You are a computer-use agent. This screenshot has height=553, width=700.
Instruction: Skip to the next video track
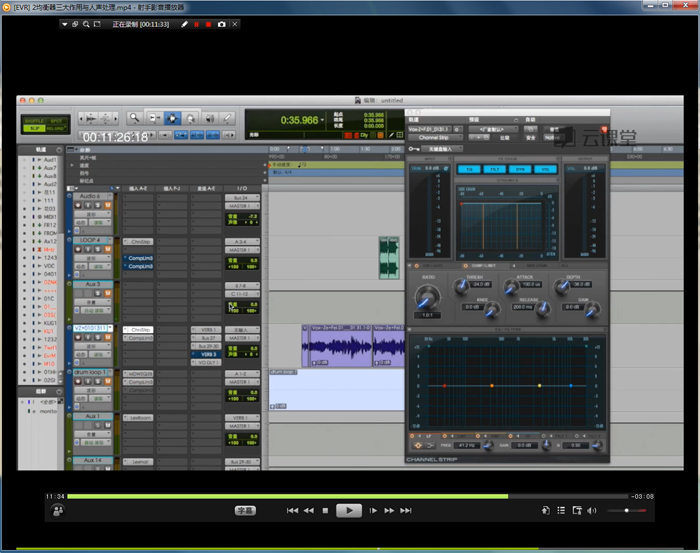point(406,511)
